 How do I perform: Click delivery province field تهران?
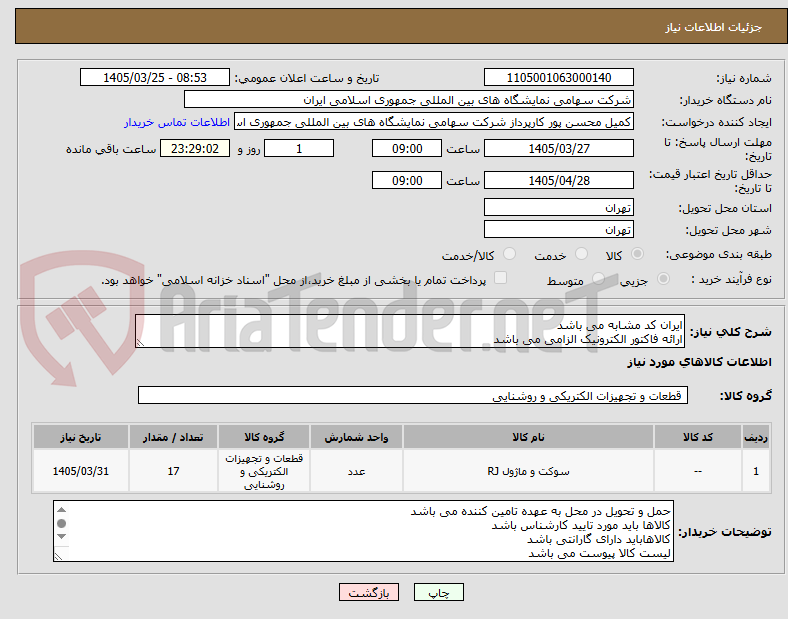[x=558, y=207]
